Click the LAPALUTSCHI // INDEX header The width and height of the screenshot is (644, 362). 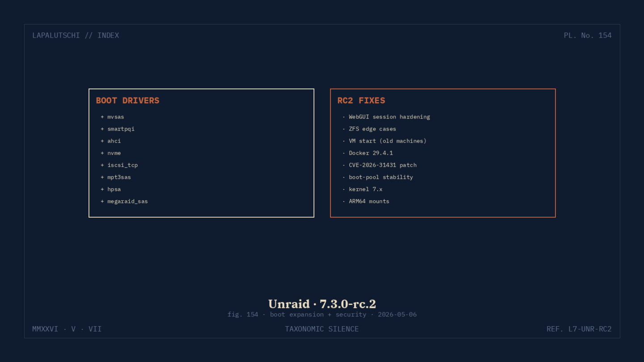pos(76,35)
